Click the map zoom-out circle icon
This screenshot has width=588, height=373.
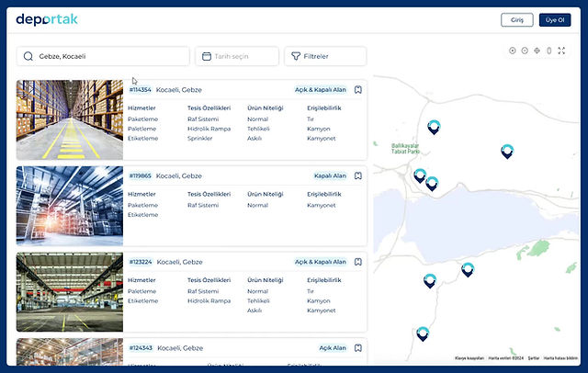(525, 51)
